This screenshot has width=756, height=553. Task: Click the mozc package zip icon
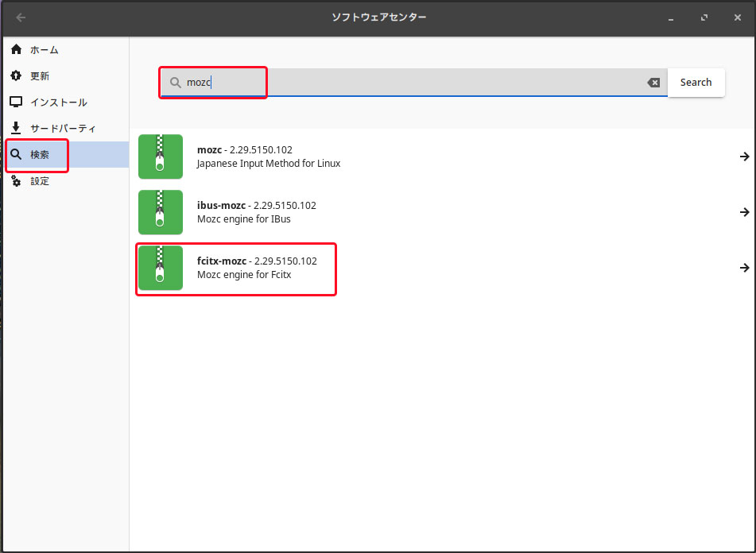pyautogui.click(x=160, y=157)
